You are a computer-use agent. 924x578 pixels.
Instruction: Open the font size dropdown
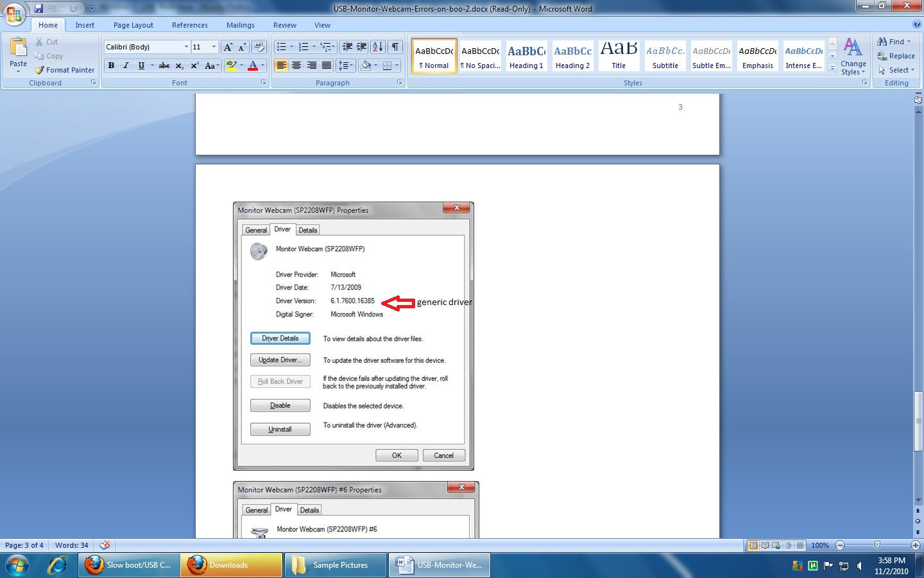click(x=214, y=47)
